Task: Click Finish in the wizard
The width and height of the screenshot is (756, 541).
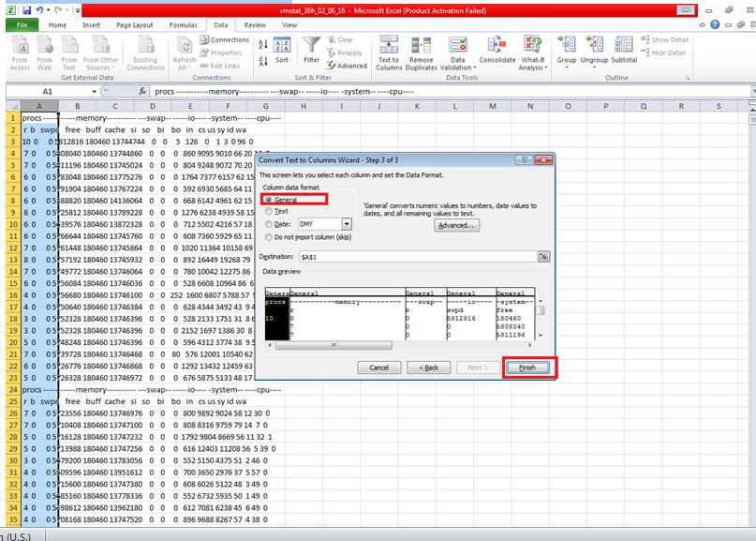Action: (x=529, y=368)
